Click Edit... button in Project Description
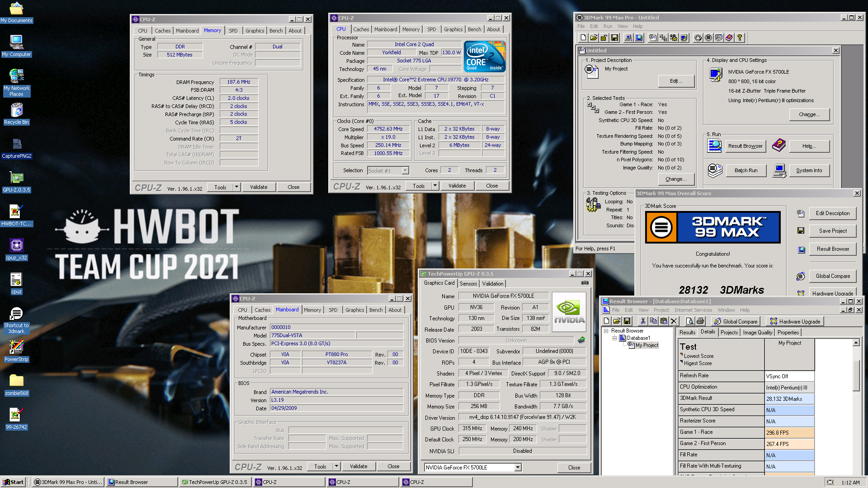The height and width of the screenshot is (488, 868). (x=676, y=81)
